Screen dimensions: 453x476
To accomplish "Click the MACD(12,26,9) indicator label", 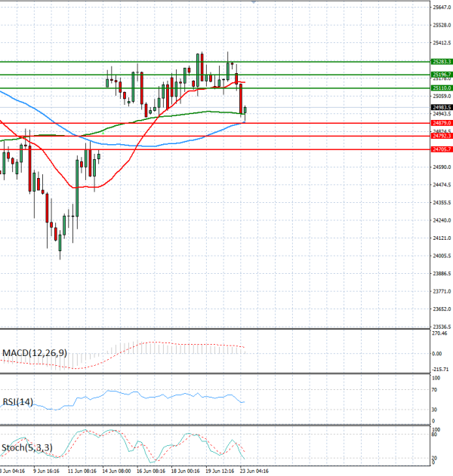I will pyautogui.click(x=35, y=353).
